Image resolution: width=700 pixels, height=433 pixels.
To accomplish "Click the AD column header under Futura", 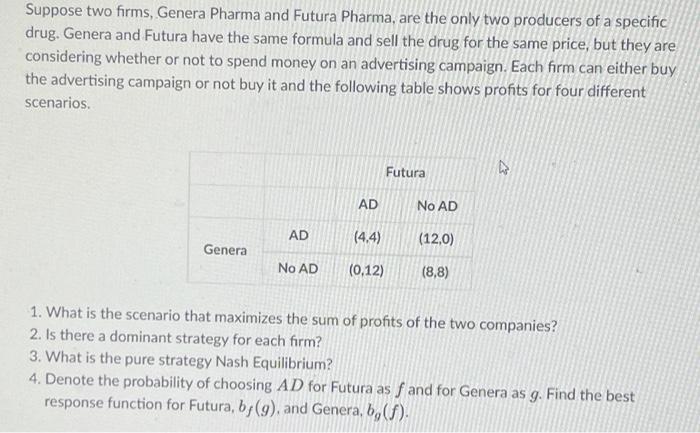I will [368, 205].
